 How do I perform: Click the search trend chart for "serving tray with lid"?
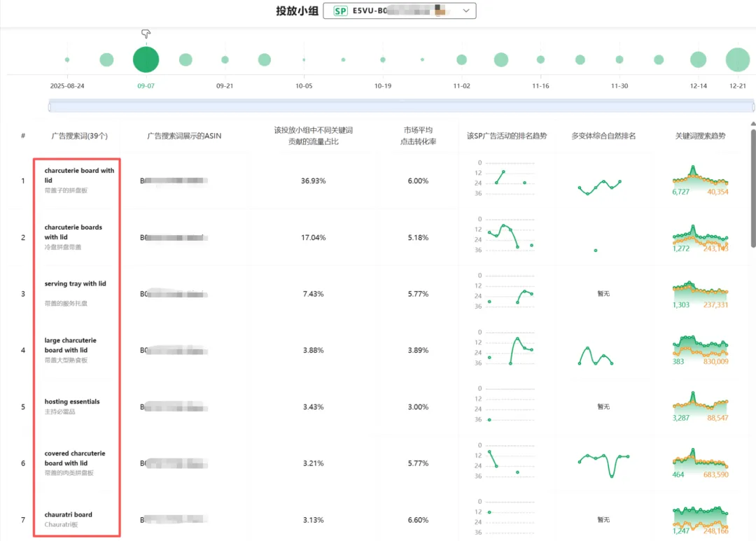pyautogui.click(x=700, y=294)
